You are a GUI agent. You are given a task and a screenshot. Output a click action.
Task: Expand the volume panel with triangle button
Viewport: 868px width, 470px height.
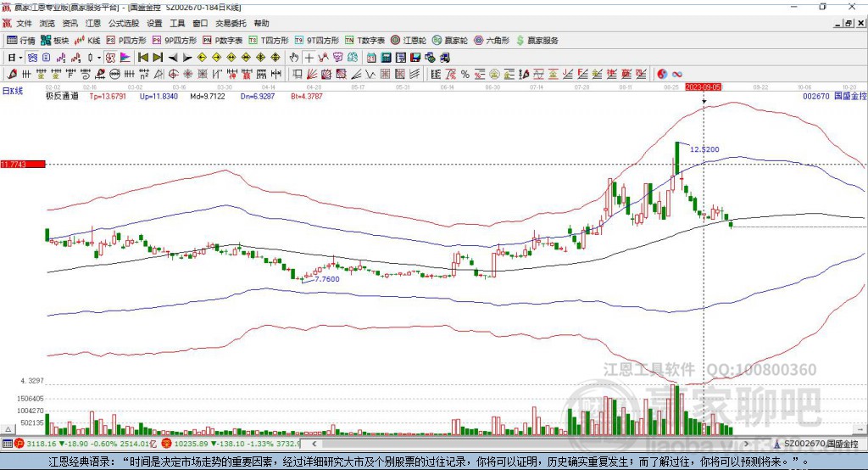[8, 429]
